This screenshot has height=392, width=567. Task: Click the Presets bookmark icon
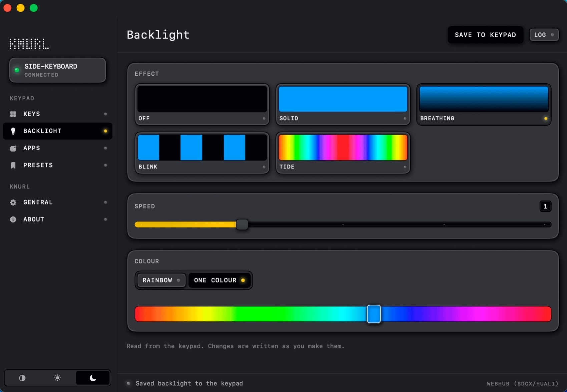tap(13, 165)
